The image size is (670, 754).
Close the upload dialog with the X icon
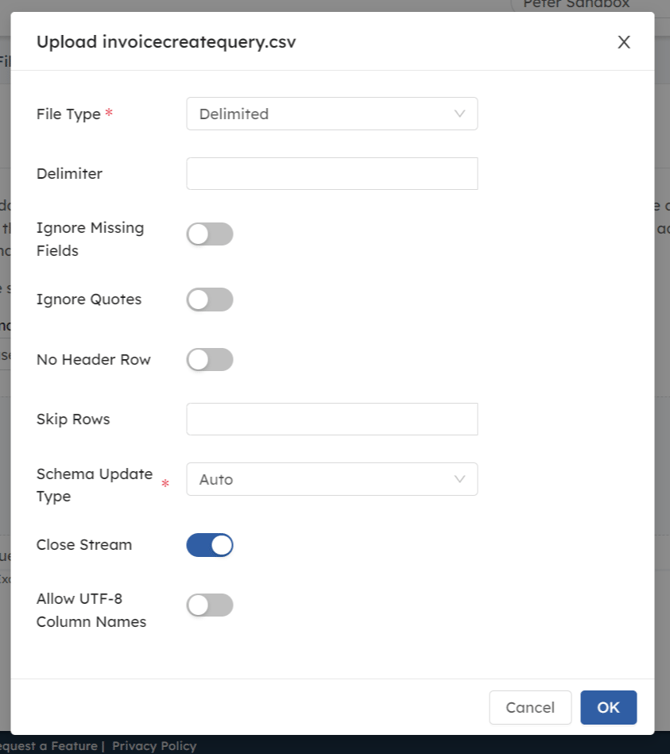click(x=624, y=42)
